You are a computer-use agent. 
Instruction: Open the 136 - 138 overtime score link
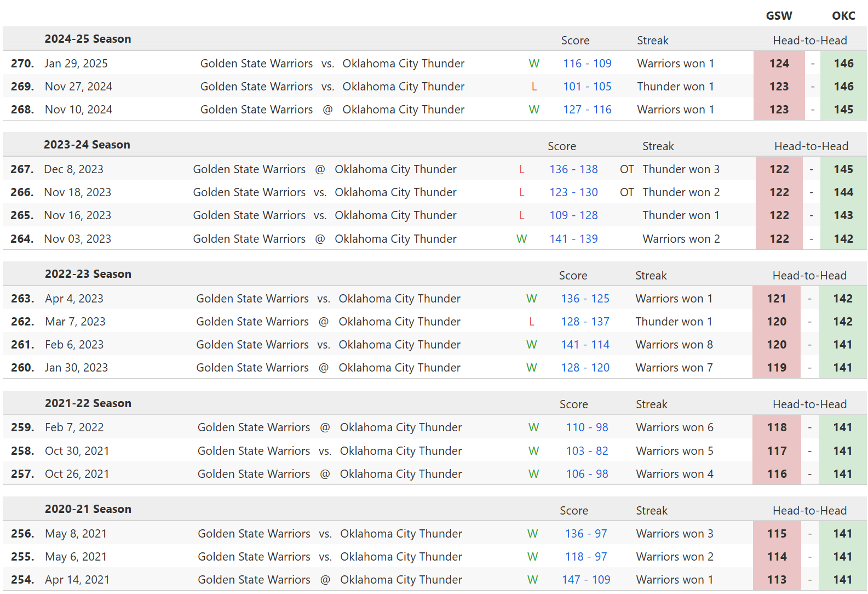pyautogui.click(x=573, y=169)
